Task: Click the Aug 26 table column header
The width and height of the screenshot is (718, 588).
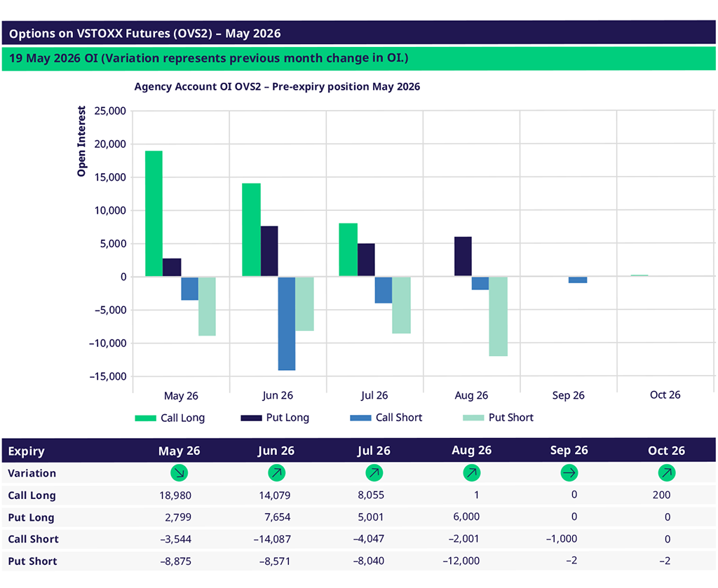Action: click(472, 451)
